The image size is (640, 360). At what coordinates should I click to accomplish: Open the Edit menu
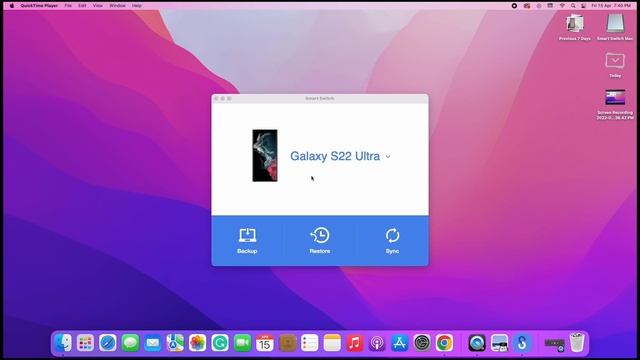pos(82,6)
